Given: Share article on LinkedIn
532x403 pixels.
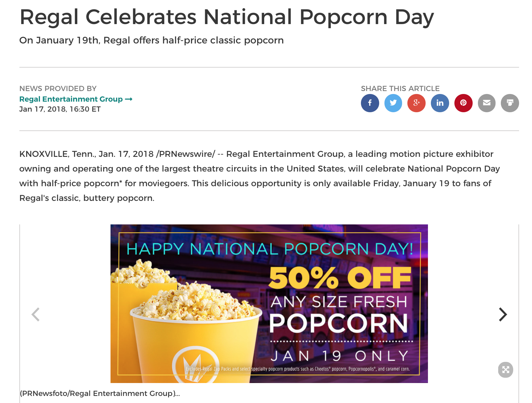Looking at the screenshot, I should pyautogui.click(x=440, y=103).
